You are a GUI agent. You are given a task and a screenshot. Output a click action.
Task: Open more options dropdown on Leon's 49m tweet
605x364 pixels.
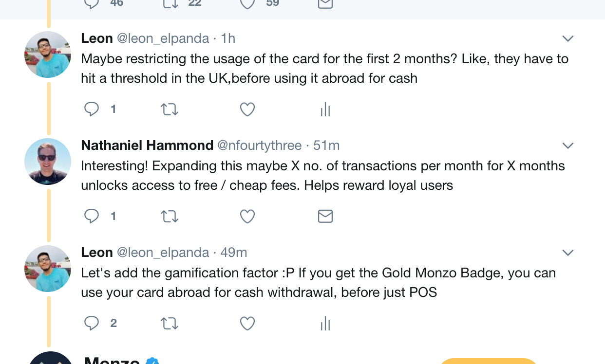click(x=568, y=253)
